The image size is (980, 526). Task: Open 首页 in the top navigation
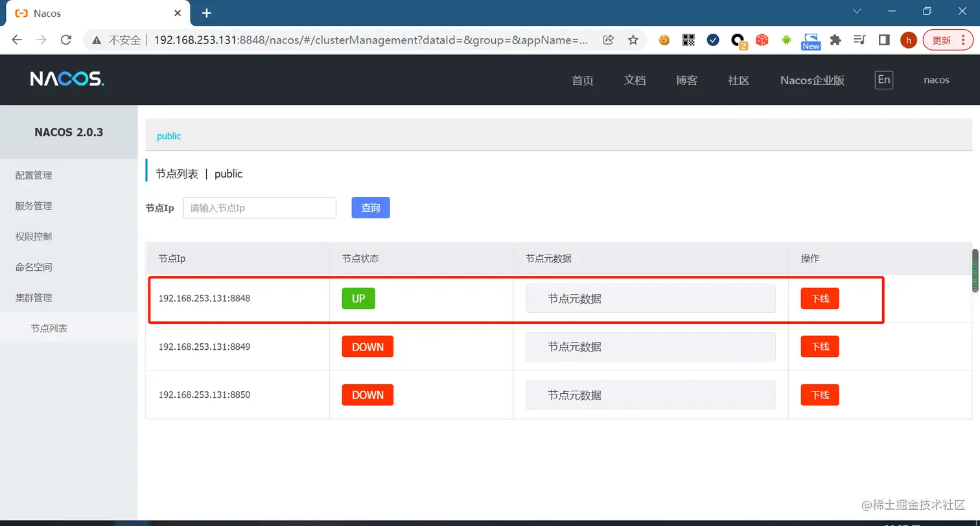pos(583,80)
